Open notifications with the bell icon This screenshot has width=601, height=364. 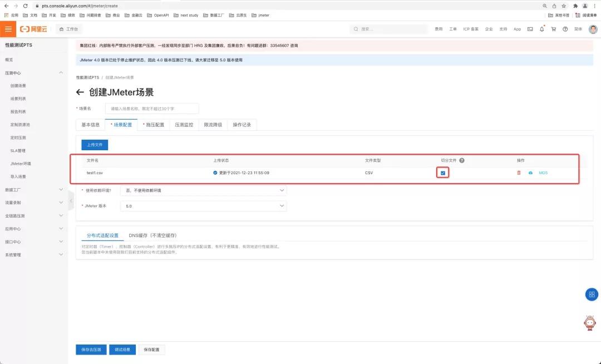(542, 29)
